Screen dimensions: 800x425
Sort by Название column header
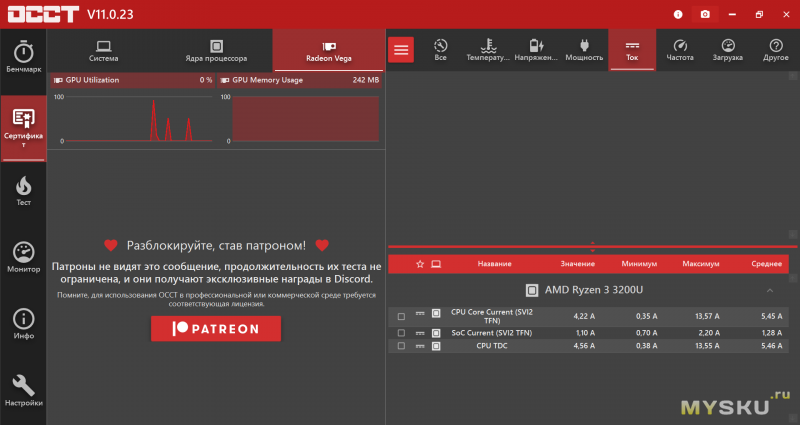(494, 264)
